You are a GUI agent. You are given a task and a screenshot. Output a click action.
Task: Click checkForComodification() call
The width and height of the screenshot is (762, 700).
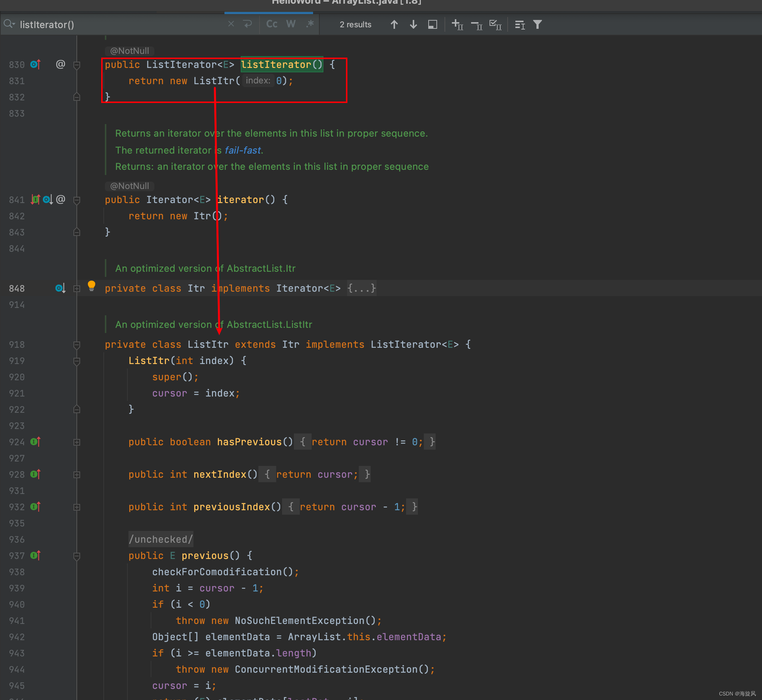pos(223,572)
